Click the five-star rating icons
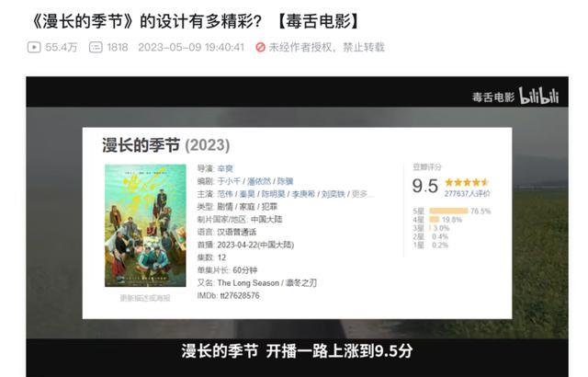Viewport: 588px width, 377px height. pos(467,182)
